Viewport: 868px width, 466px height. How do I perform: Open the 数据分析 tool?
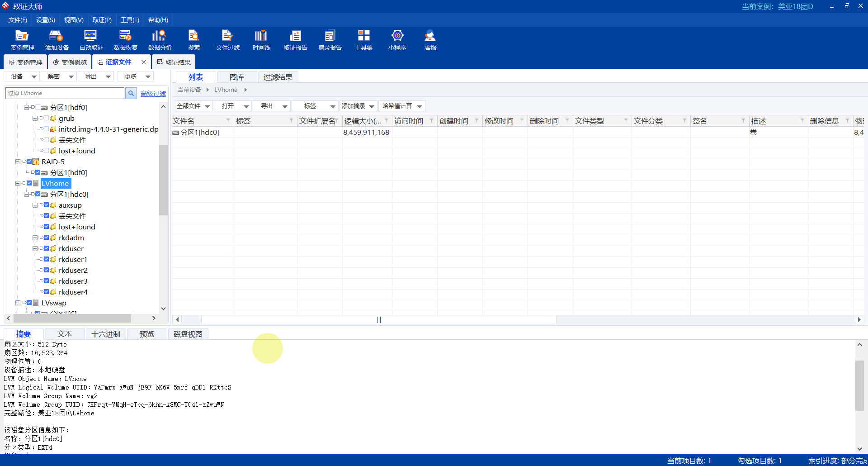pos(160,40)
